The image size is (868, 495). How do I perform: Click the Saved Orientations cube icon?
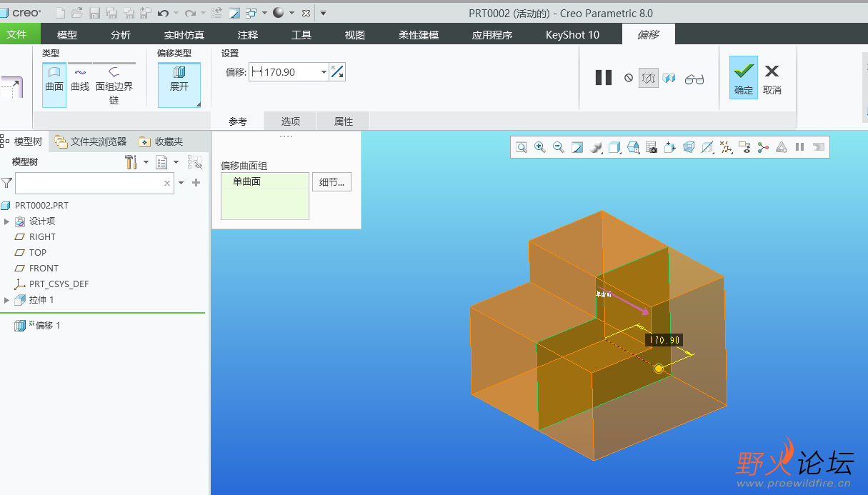tap(614, 147)
